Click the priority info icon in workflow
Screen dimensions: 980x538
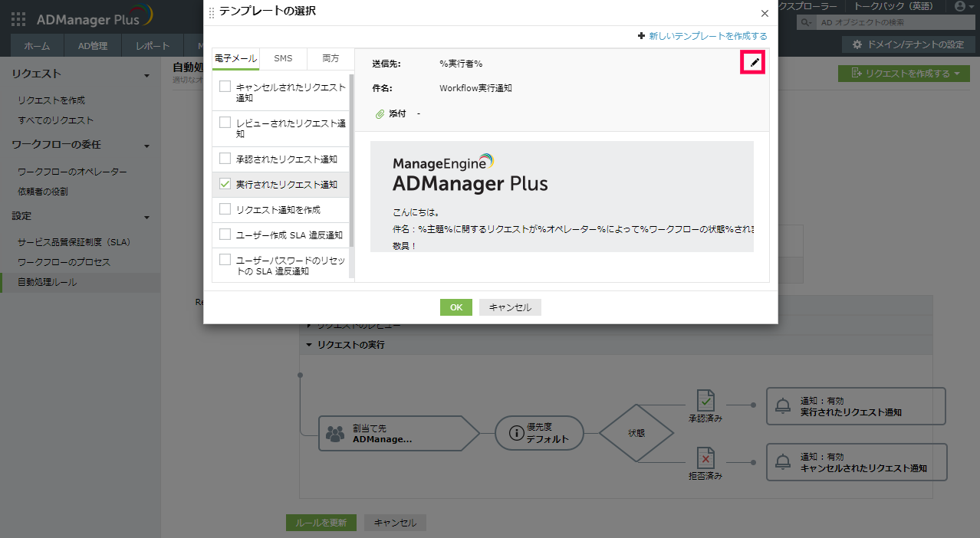coord(516,434)
